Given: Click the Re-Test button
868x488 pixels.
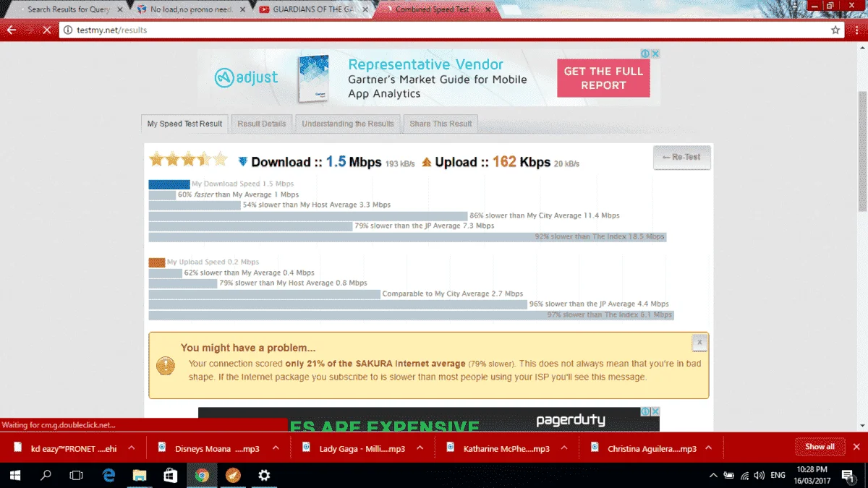Looking at the screenshot, I should point(681,158).
